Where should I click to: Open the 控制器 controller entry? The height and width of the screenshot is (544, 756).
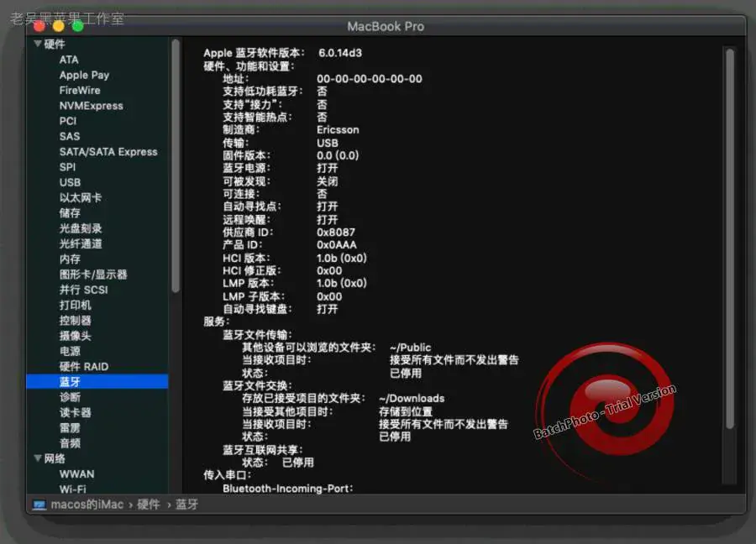[x=76, y=321]
